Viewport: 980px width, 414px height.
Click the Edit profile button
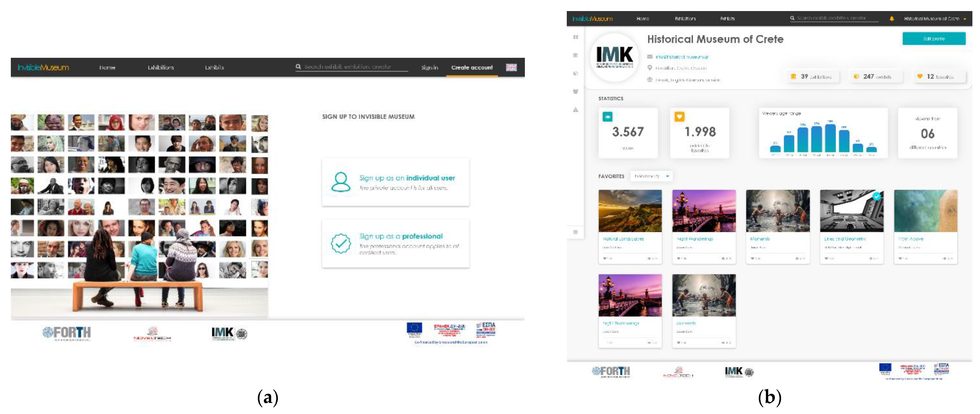point(933,38)
